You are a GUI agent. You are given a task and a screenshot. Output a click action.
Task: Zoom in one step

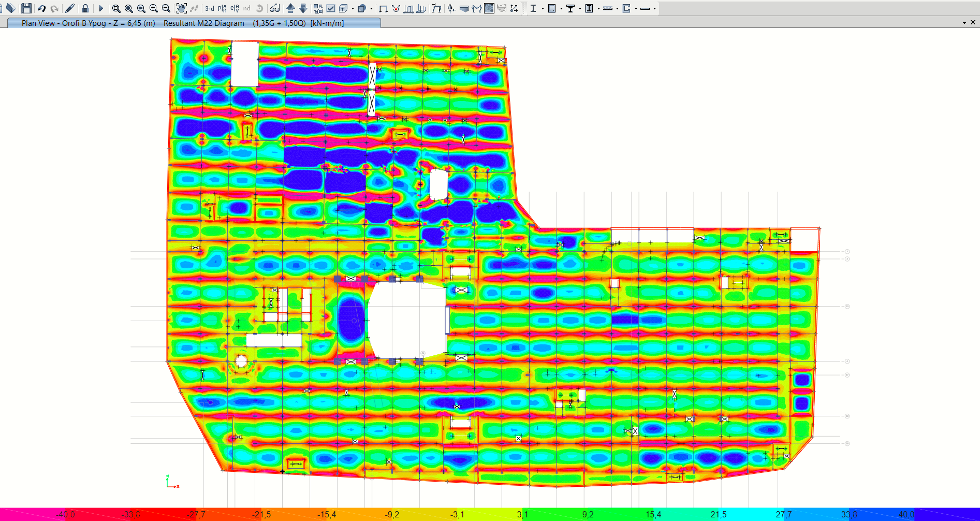(x=154, y=8)
